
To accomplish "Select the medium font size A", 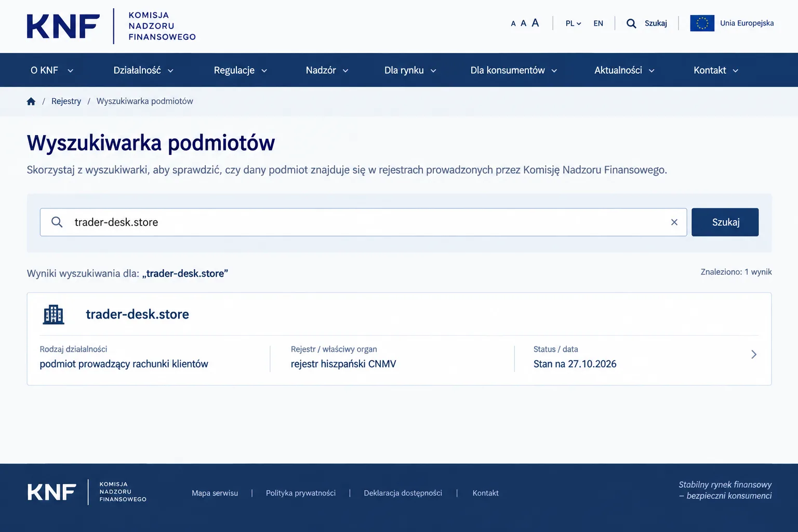I will [523, 23].
